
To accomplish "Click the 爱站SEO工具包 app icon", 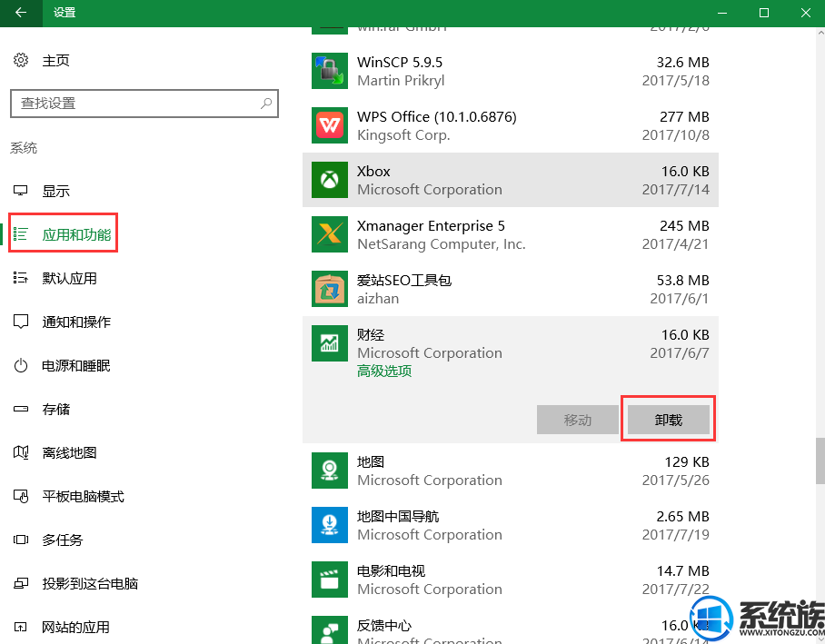I will click(x=330, y=289).
